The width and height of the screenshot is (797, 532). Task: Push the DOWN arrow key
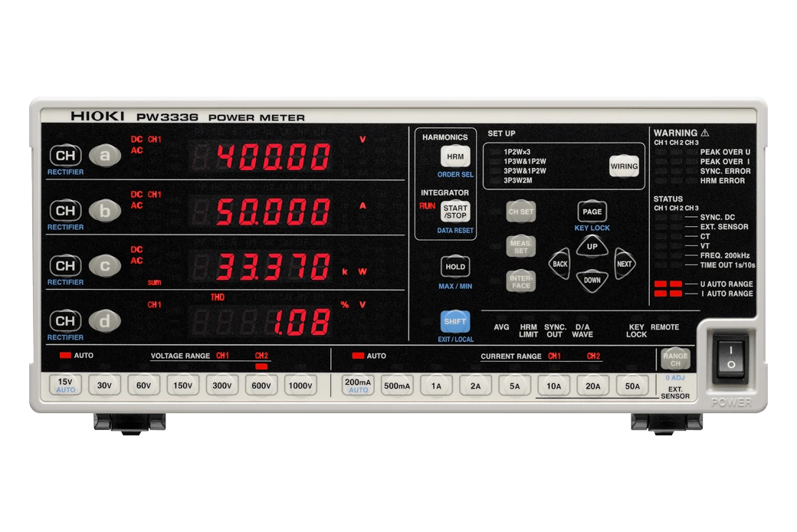(x=592, y=281)
